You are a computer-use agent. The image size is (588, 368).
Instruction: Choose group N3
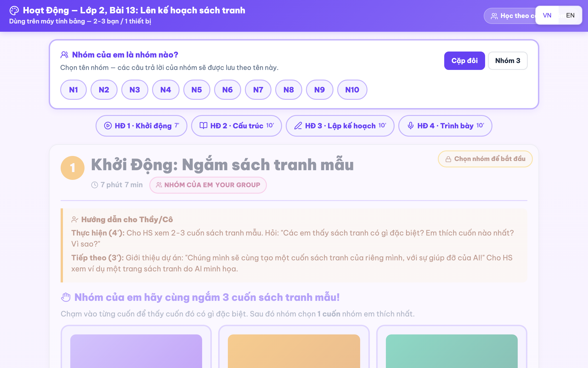[135, 90]
